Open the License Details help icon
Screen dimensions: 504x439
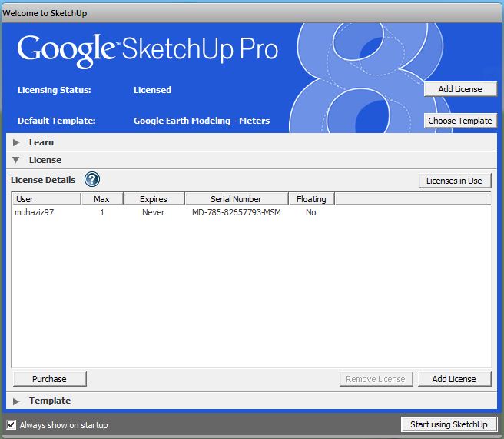[92, 179]
